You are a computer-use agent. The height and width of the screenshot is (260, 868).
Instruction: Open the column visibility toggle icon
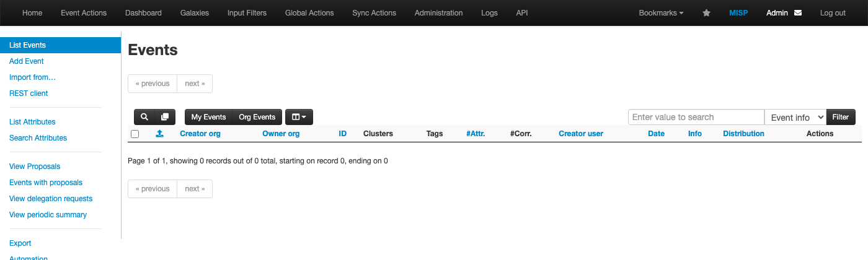(299, 117)
